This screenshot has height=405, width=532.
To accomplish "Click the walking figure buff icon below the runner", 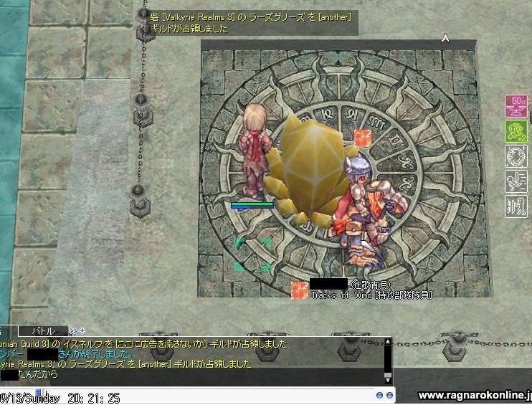I will click(516, 206).
